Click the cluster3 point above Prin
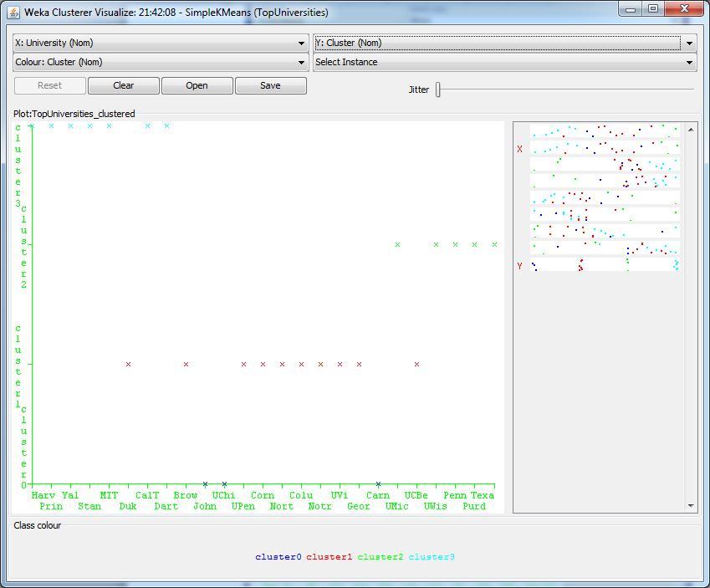Viewport: 710px width, 588px height. (x=51, y=126)
